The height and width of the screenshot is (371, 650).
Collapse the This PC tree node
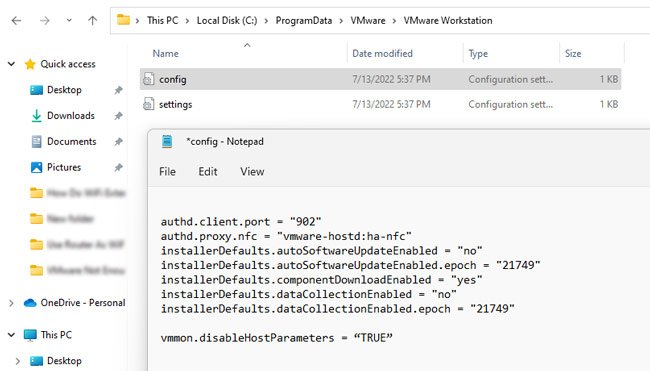(12, 335)
